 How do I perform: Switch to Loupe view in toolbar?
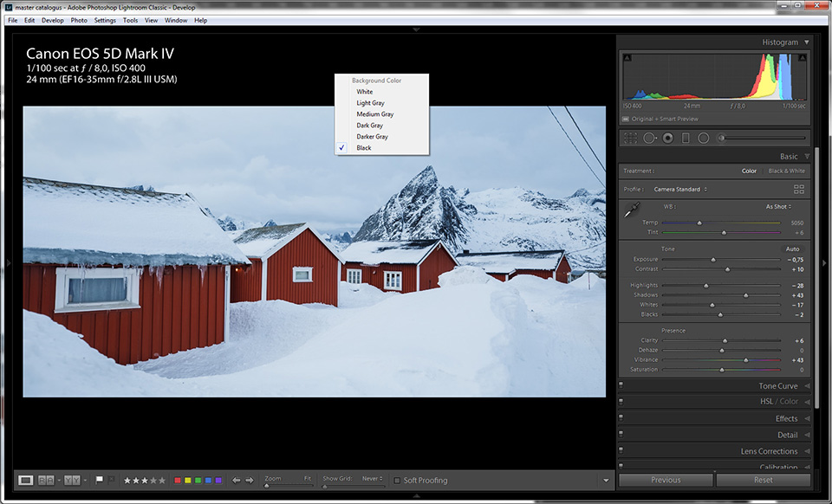[25, 480]
